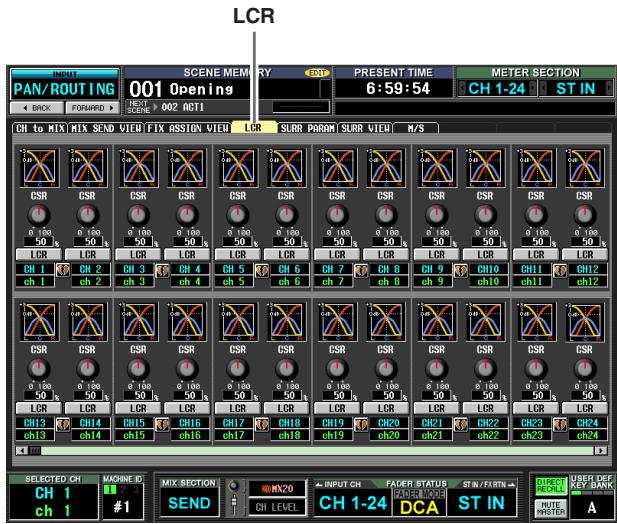Click scrollbar left arrow below channels

(x=22, y=450)
